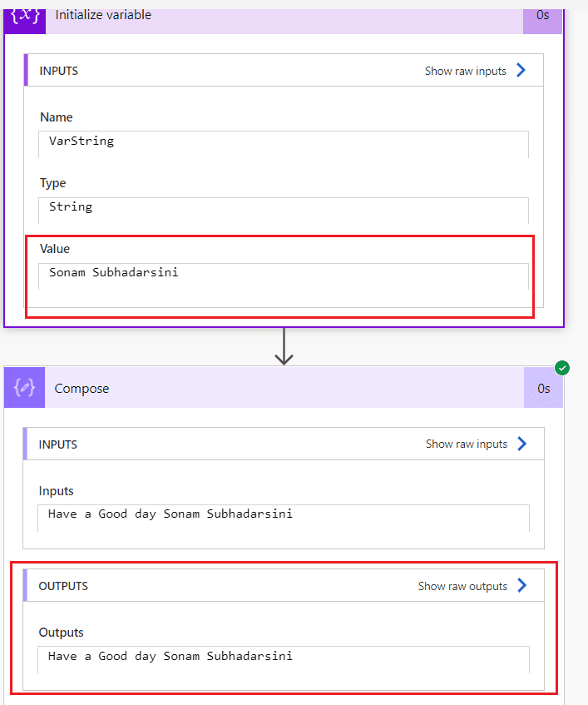Click the INPUTS heading in Initialize variable
Screen dimensions: 588x705
coord(59,71)
